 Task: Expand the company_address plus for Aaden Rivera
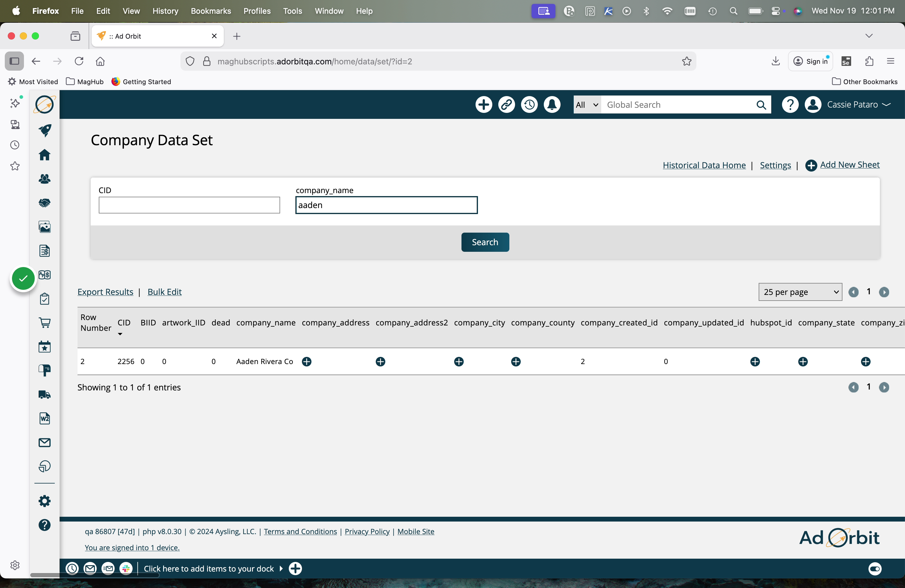click(306, 361)
